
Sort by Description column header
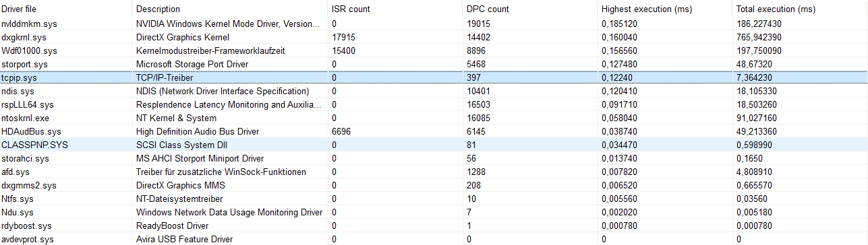coord(229,9)
